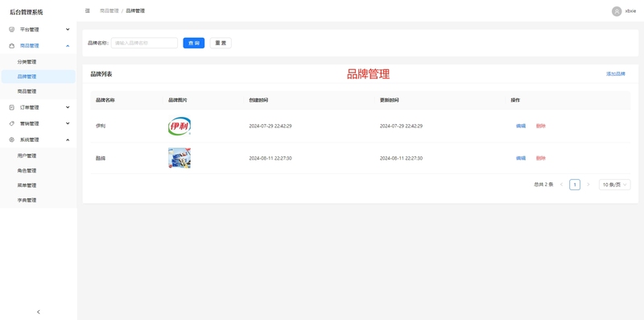The width and height of the screenshot is (644, 320).
Task: Open 分类管理 submenu item
Action: click(x=39, y=62)
